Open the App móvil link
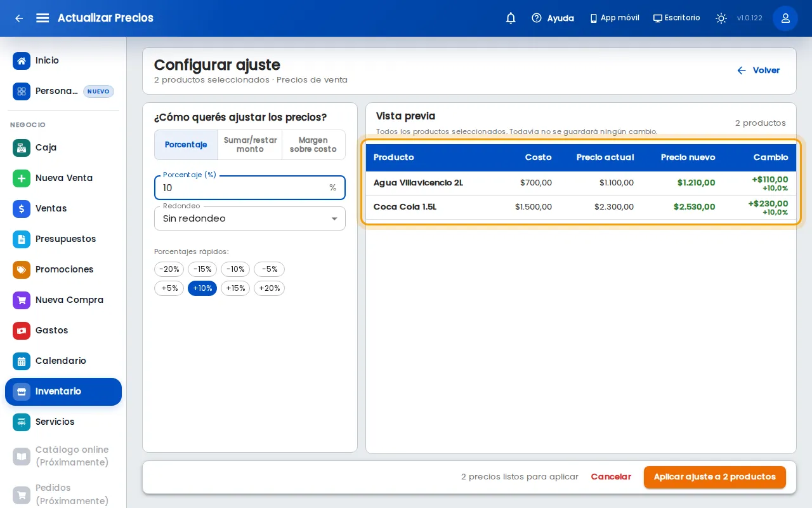The image size is (812, 508). 614,18
